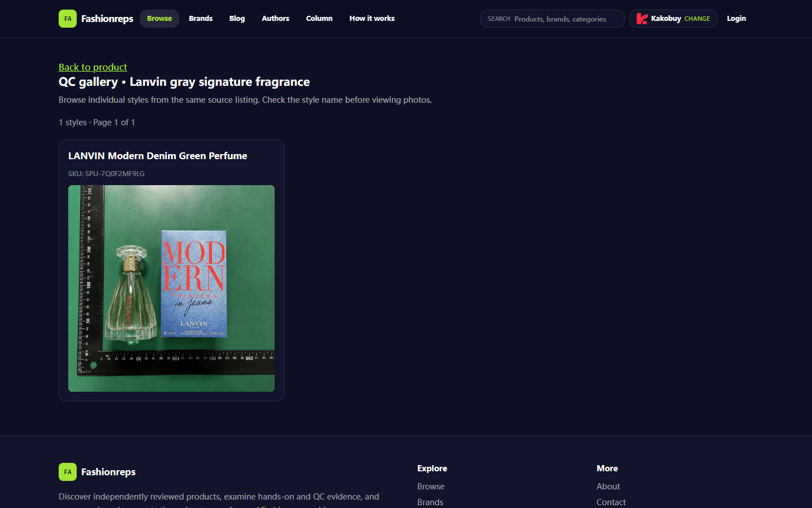The width and height of the screenshot is (812, 508).
Task: Click the Login link
Action: (736, 19)
